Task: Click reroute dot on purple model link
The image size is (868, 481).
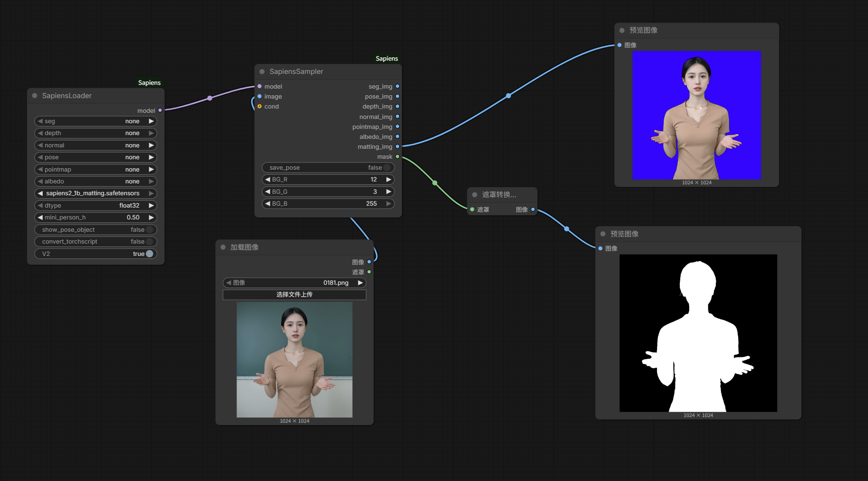Action: pos(210,98)
